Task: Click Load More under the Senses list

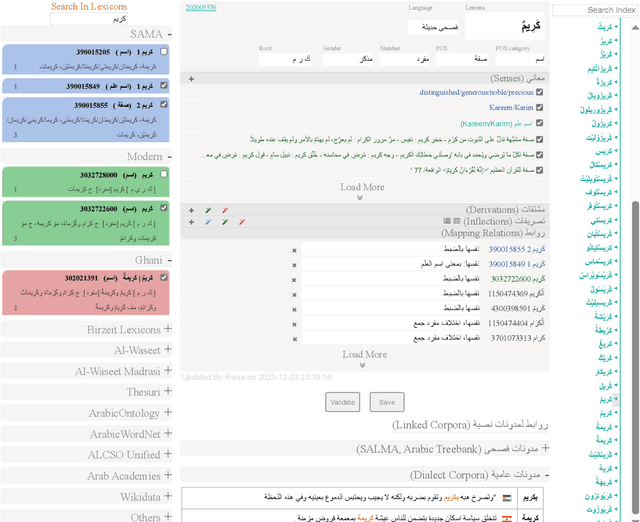Action: pos(362,187)
